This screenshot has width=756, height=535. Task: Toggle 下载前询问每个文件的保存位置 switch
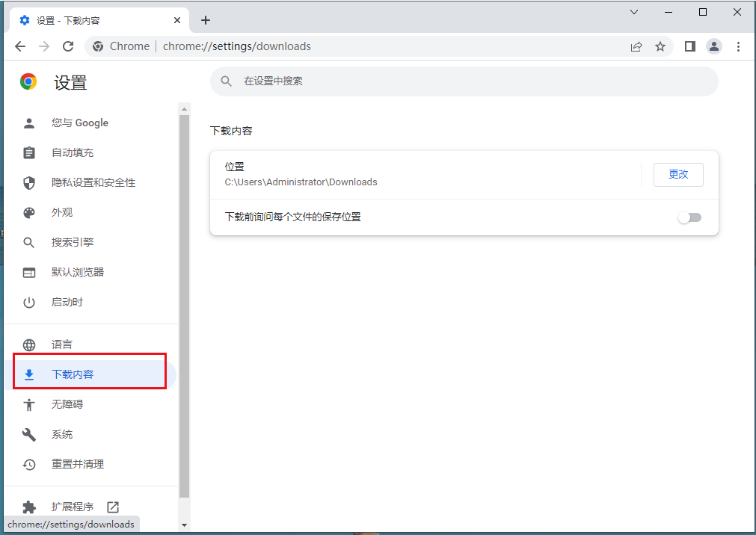[x=689, y=217]
